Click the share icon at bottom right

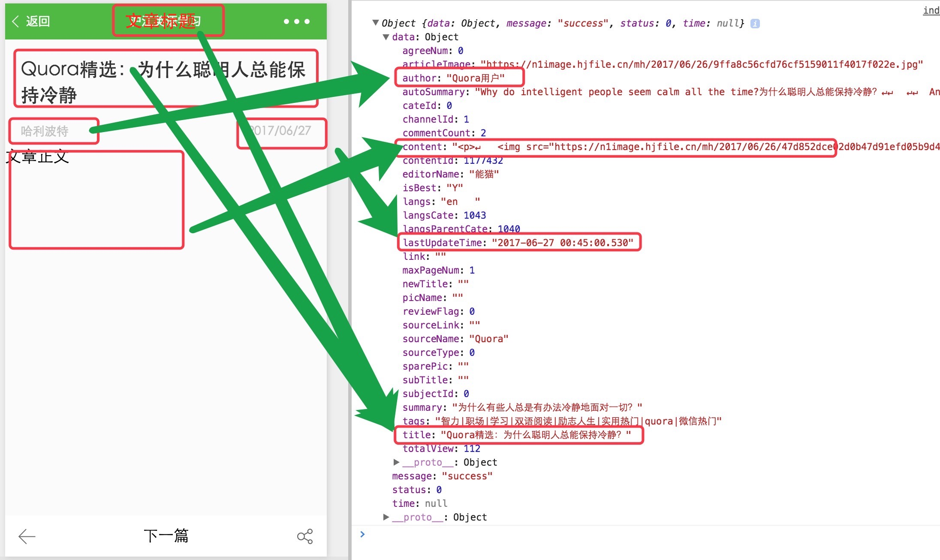(x=305, y=536)
